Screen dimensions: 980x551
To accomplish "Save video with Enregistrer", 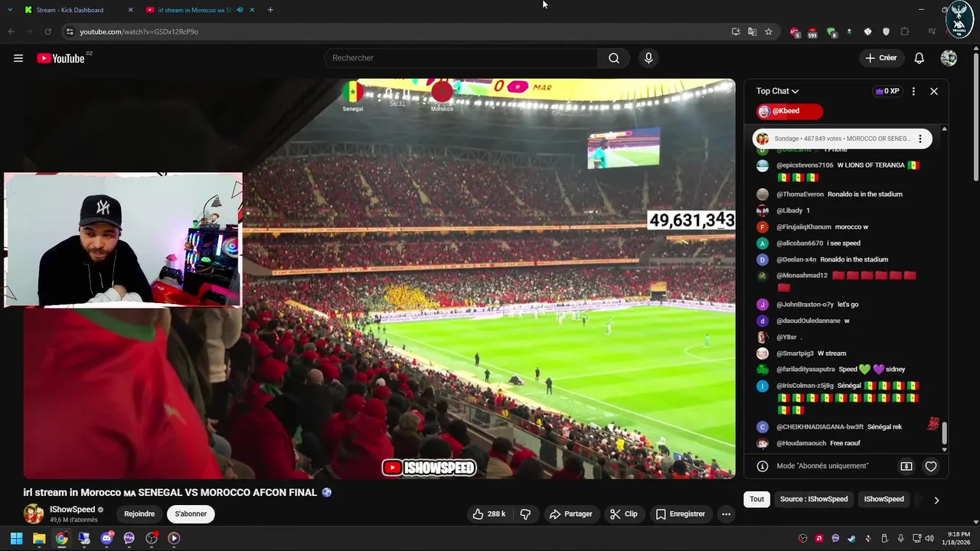I will pos(680,514).
